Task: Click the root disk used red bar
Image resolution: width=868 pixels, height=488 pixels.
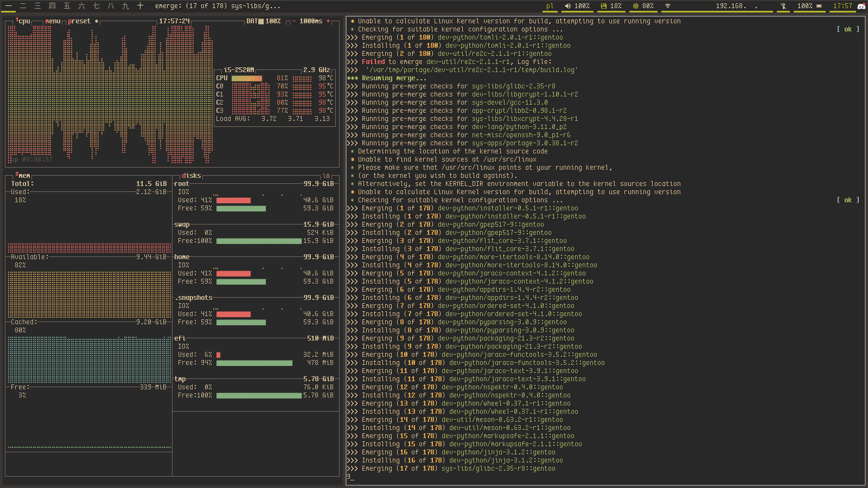Action: pyautogui.click(x=233, y=200)
